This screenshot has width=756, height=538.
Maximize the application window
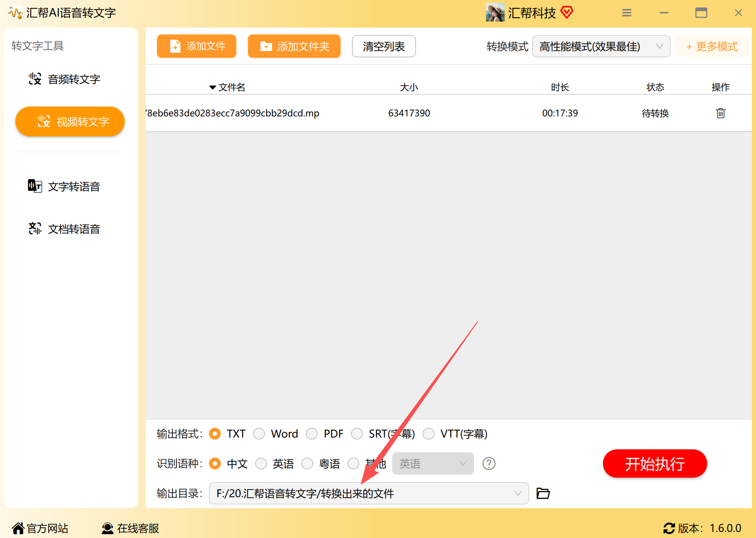click(701, 13)
